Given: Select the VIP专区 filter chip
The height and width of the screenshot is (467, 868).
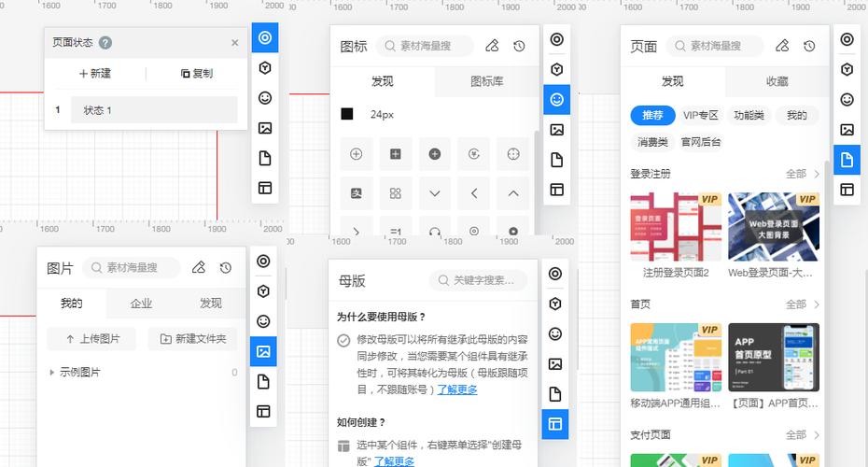Looking at the screenshot, I should (700, 115).
